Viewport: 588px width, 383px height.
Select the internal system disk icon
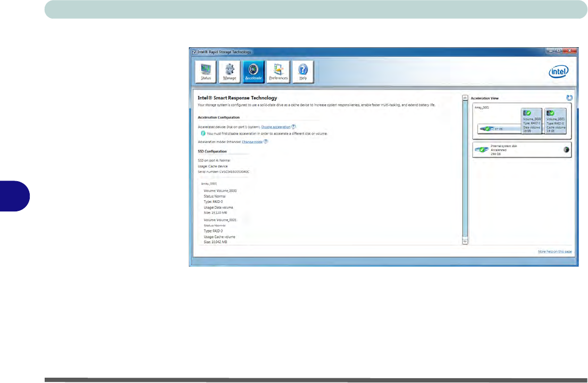pos(483,150)
